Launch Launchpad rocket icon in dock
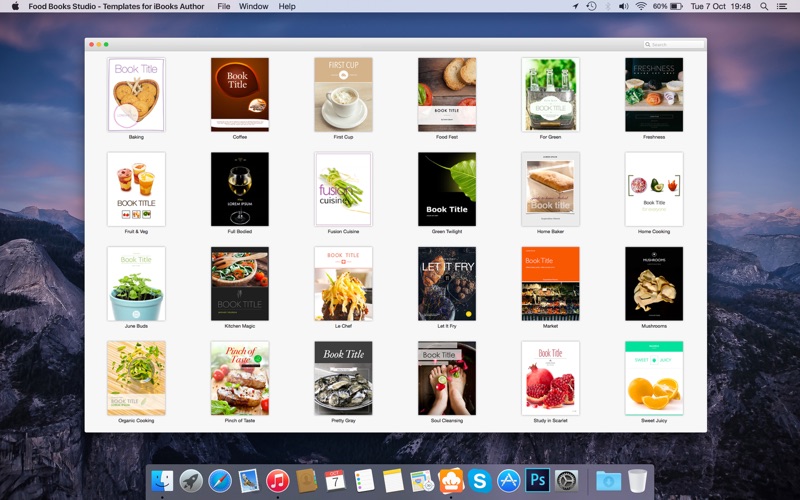This screenshot has width=800, height=500. click(191, 481)
